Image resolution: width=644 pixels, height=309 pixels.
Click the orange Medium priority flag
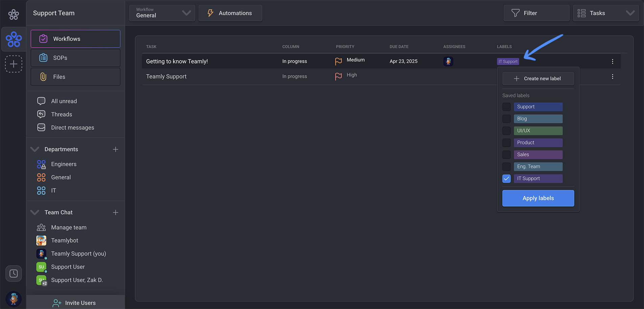(x=338, y=61)
